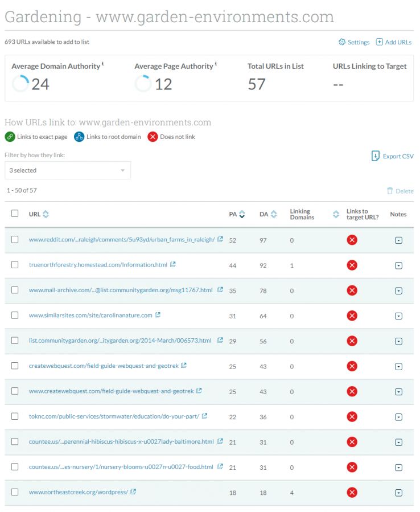The height and width of the screenshot is (512, 420).
Task: Click info icon beside Average Page Authority
Action: pos(216,65)
